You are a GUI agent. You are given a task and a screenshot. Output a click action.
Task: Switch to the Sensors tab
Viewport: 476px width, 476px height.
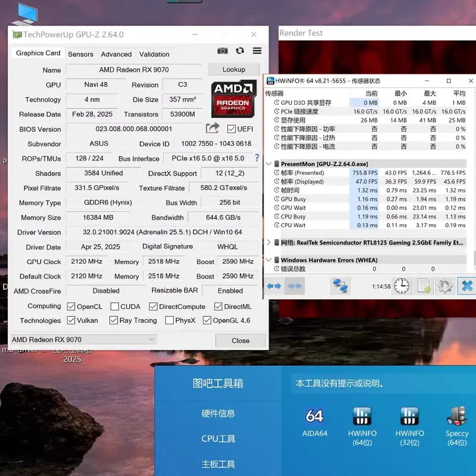click(x=80, y=54)
